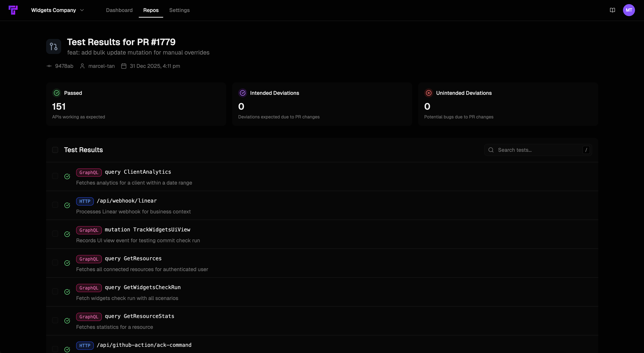Check the row checkbox for mutation TrackWidgetsUiView
The height and width of the screenshot is (353, 644).
pyautogui.click(x=55, y=234)
